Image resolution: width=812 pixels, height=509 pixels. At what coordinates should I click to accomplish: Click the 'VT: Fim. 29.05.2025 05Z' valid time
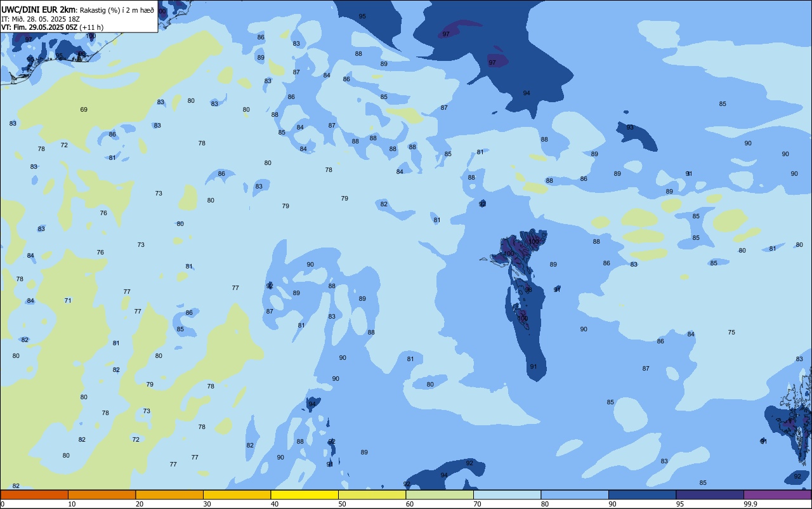coord(39,27)
